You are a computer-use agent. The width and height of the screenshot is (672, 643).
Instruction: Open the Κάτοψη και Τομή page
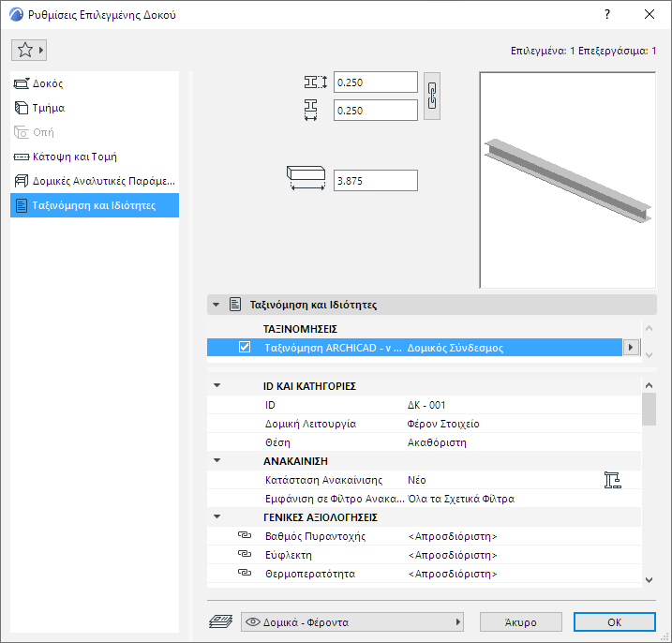(x=95, y=157)
